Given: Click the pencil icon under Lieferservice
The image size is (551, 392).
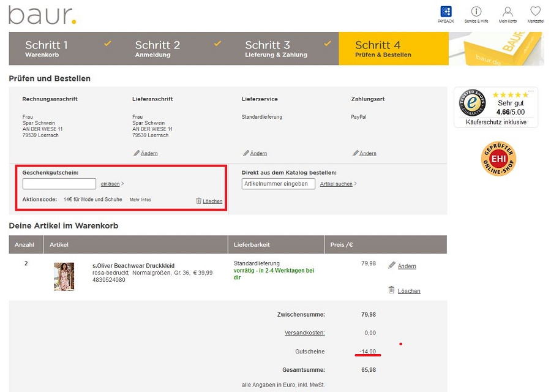Looking at the screenshot, I should (x=246, y=153).
